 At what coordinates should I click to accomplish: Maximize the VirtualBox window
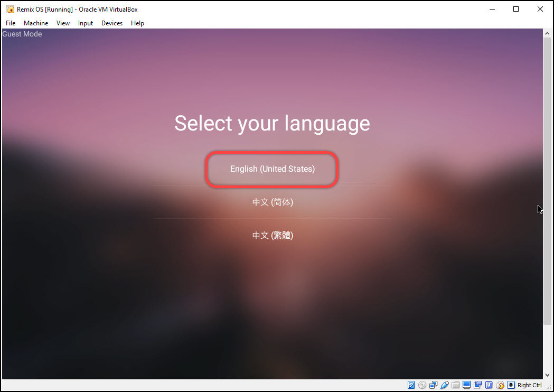pos(516,9)
